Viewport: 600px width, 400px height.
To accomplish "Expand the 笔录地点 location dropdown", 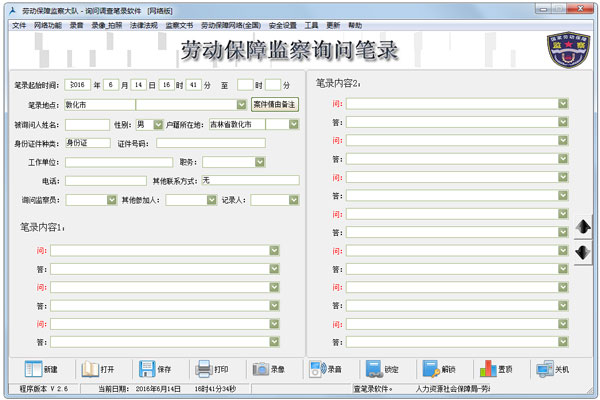I will [x=241, y=104].
